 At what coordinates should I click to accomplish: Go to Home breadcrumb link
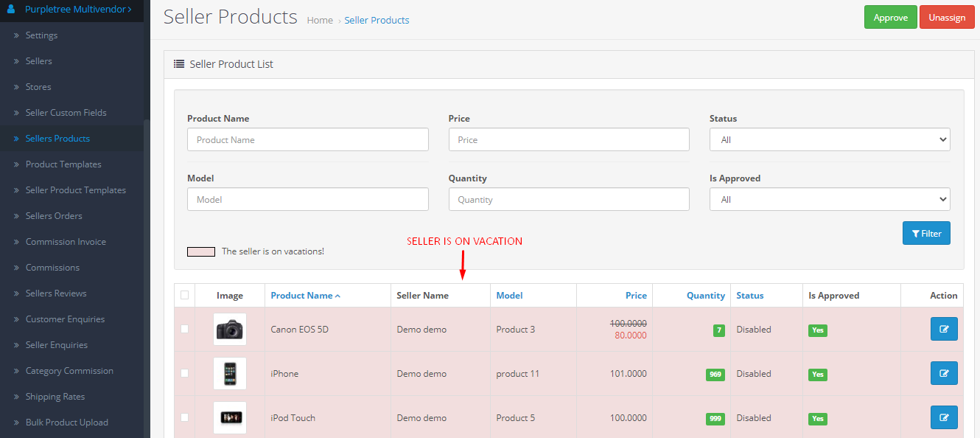click(320, 21)
